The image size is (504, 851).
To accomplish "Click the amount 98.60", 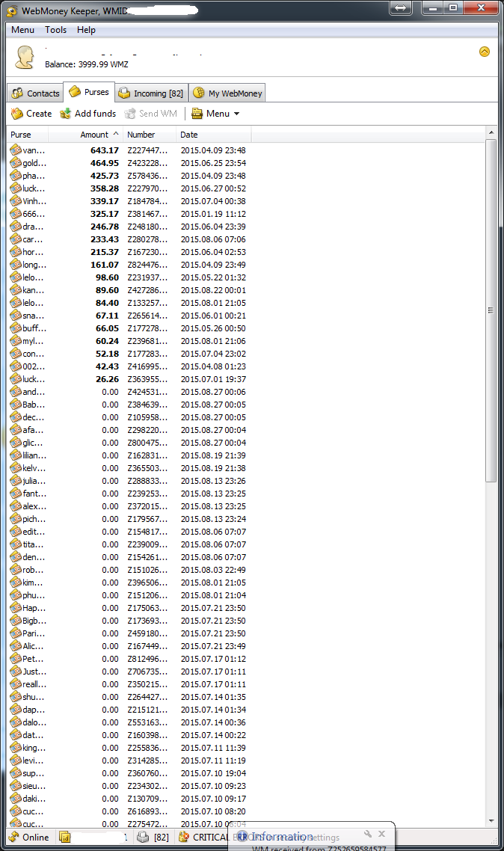I will [108, 277].
